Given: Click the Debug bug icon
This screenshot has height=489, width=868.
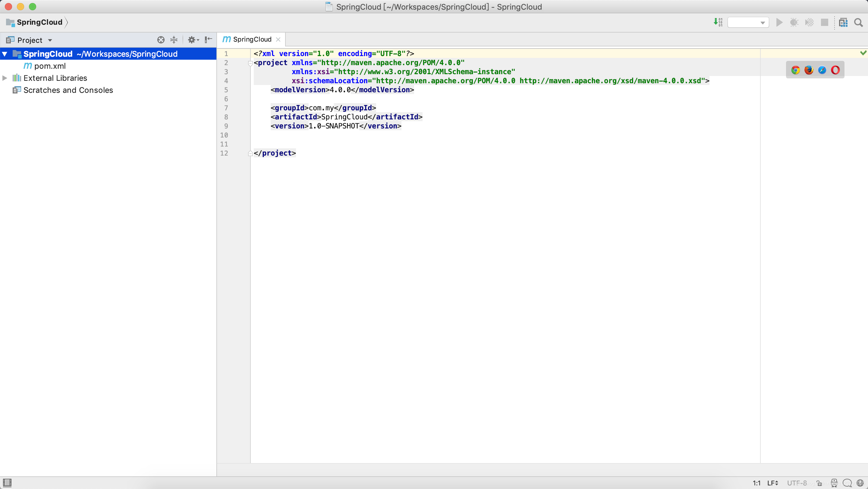Looking at the screenshot, I should 794,23.
